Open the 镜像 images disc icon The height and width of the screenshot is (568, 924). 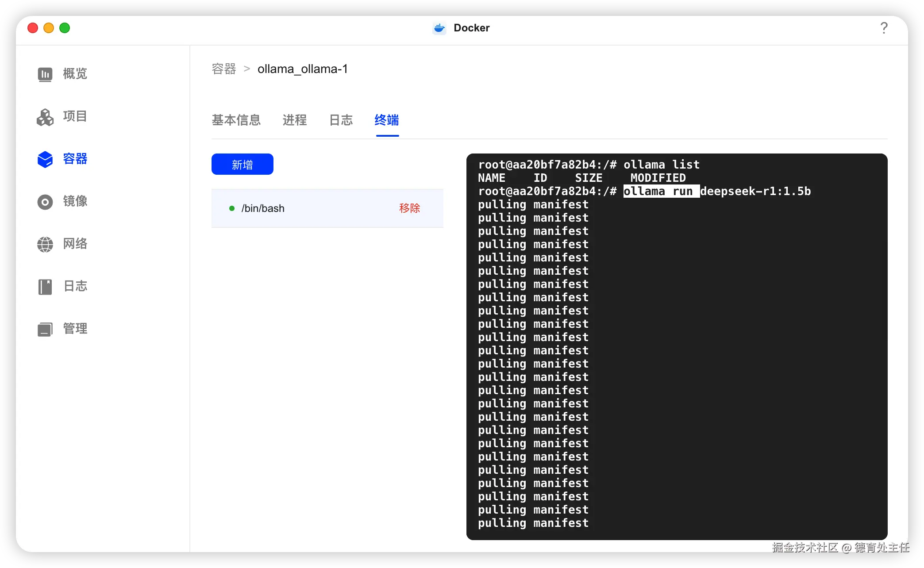[x=45, y=202]
